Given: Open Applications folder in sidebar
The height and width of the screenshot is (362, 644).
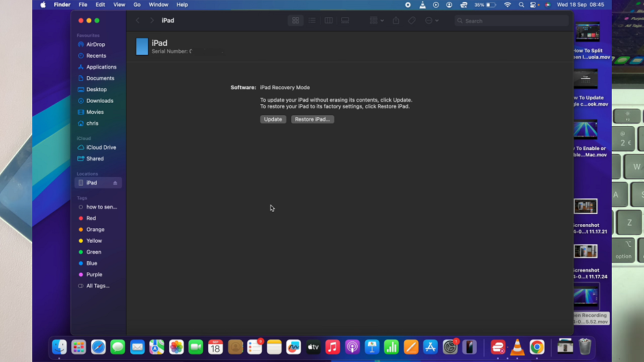Looking at the screenshot, I should tap(101, 67).
